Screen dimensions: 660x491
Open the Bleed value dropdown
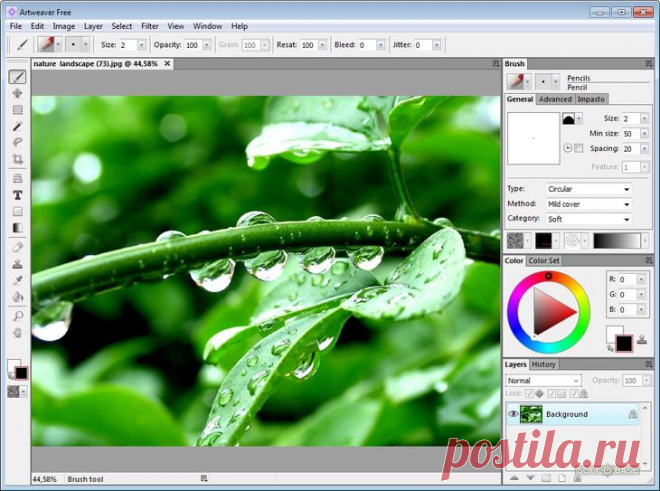[381, 45]
